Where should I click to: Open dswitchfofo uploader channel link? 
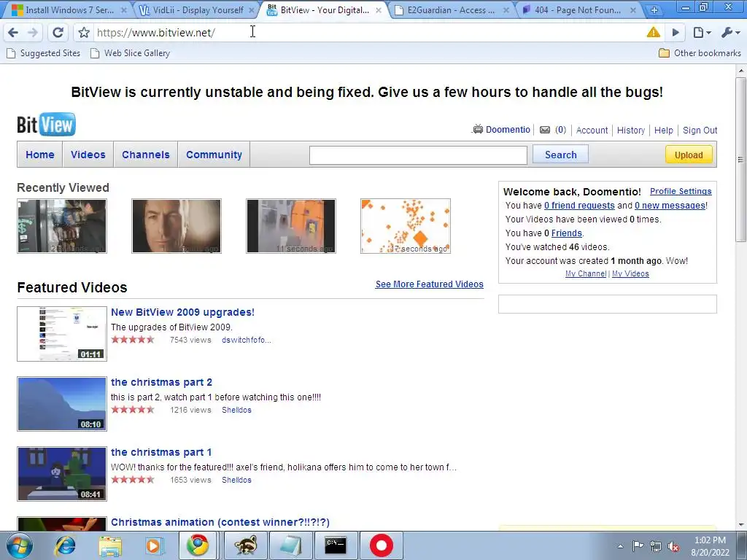(247, 340)
